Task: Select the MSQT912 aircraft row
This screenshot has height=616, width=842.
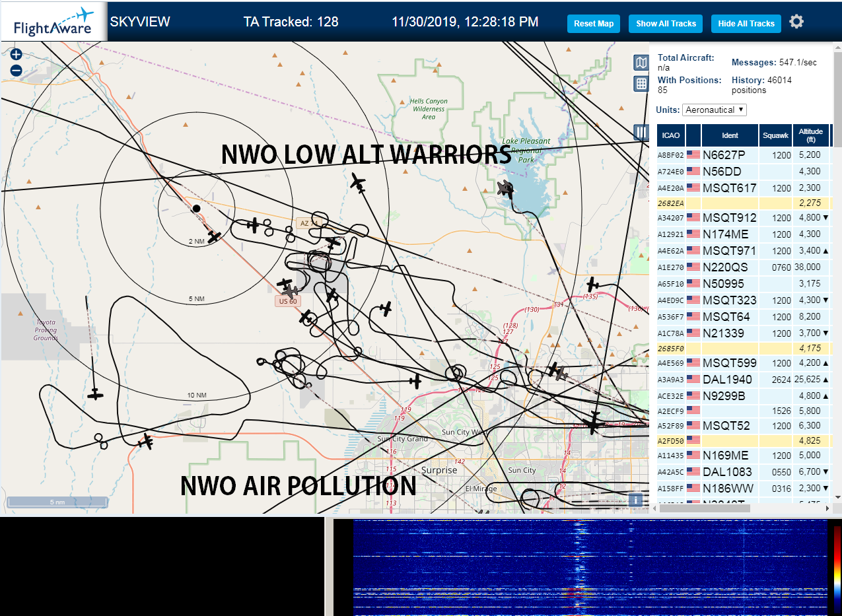Action: (x=744, y=218)
